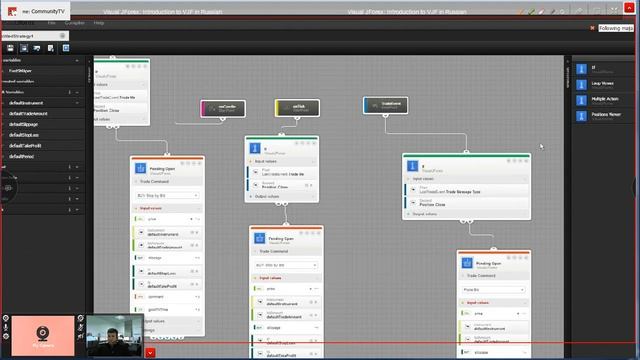The image size is (640, 360).
Task: Select defaultTakeProfit variable in left panel
Action: coord(25,145)
